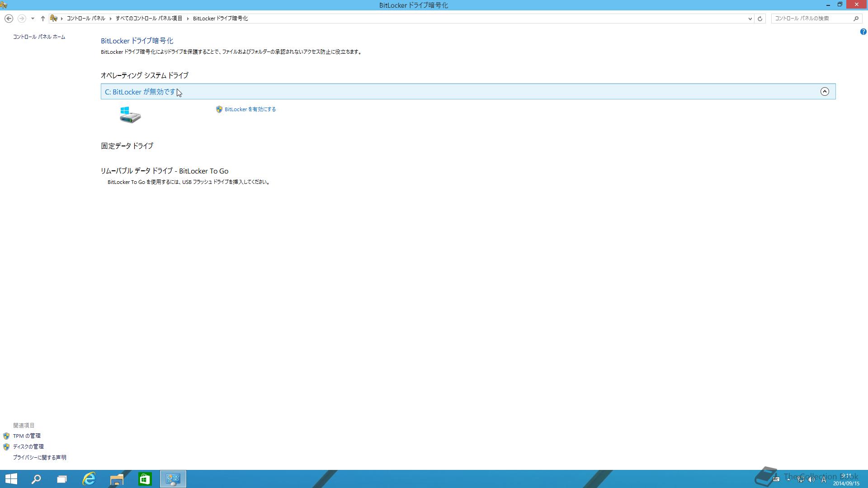Viewport: 868px width, 488px height.
Task: Open File Explorer from the taskbar
Action: click(117, 479)
